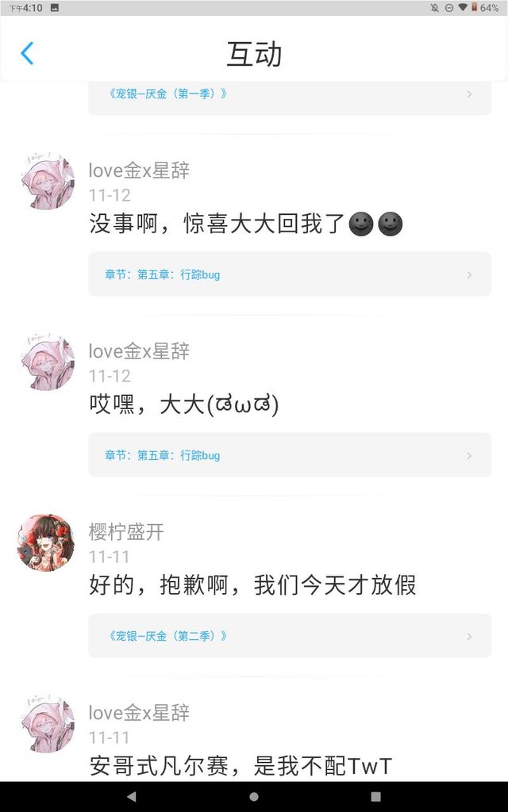
Task: Tap Android back triangle in navigation bar
Action: point(132,796)
